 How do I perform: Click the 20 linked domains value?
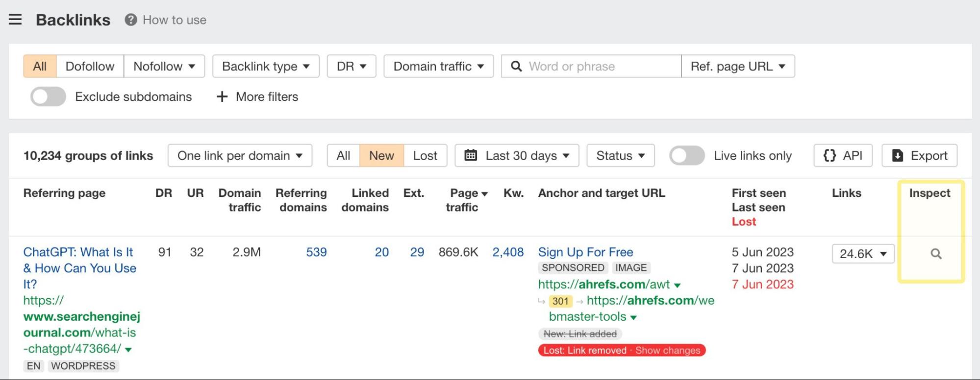click(x=381, y=252)
